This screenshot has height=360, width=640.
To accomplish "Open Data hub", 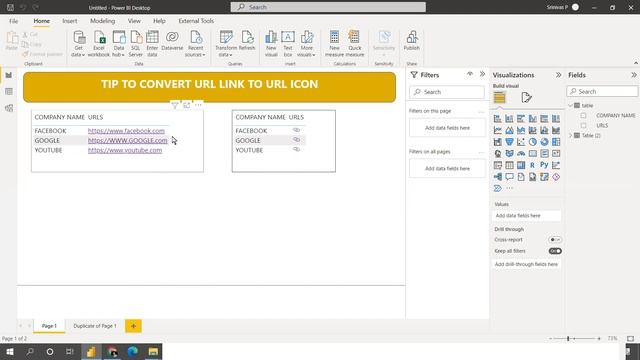I will [x=118, y=44].
